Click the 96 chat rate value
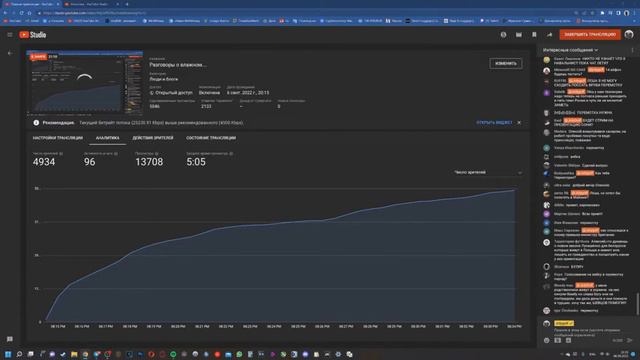Viewport: 640px width, 360px height. coord(89,162)
